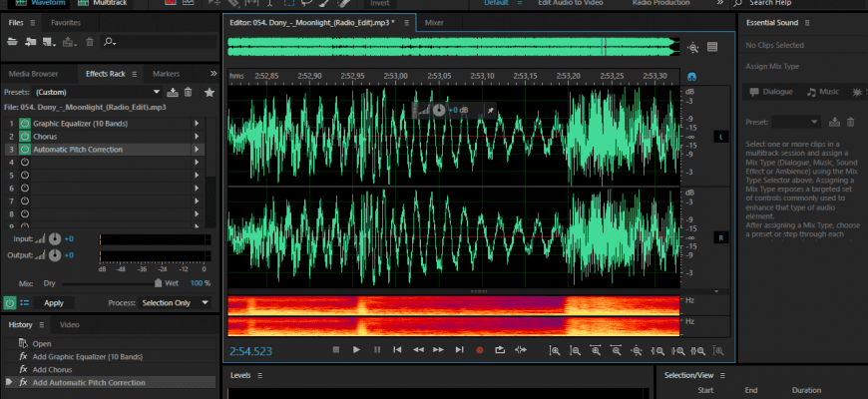Toggle the left channel L button
The height and width of the screenshot is (399, 868).
(721, 137)
